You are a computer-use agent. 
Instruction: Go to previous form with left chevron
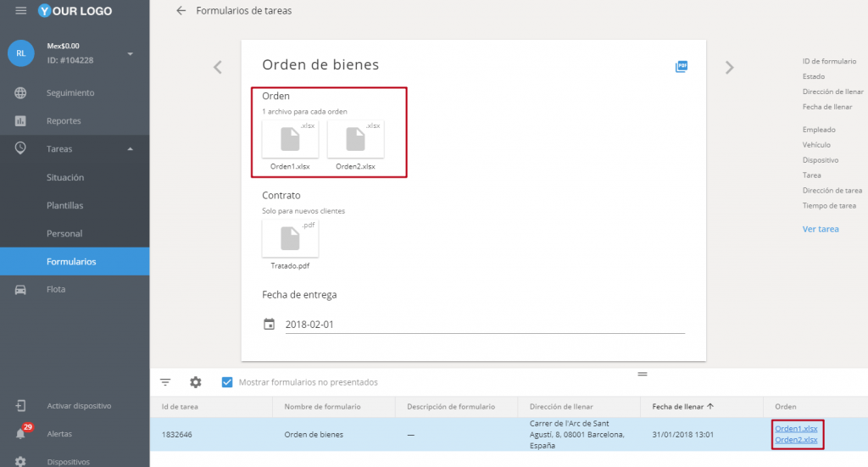pos(218,67)
